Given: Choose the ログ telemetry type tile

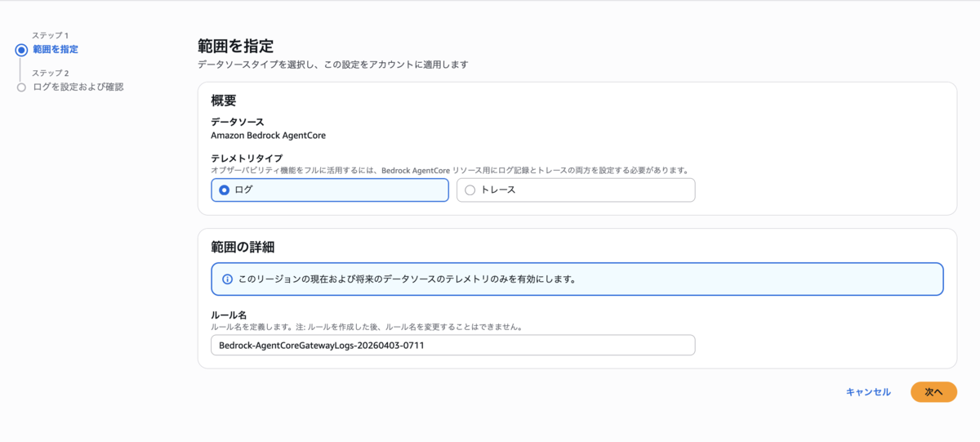Looking at the screenshot, I should (330, 190).
